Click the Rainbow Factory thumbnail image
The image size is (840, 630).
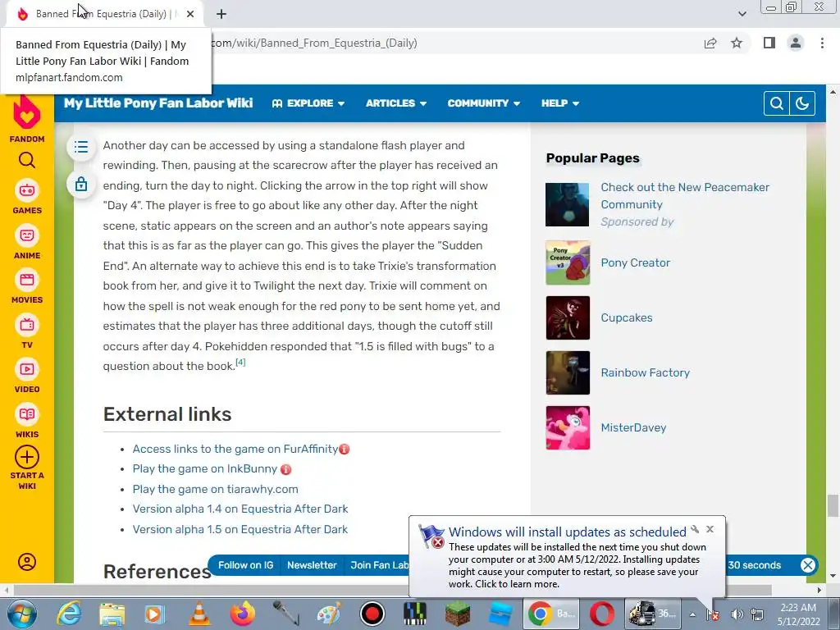568,373
